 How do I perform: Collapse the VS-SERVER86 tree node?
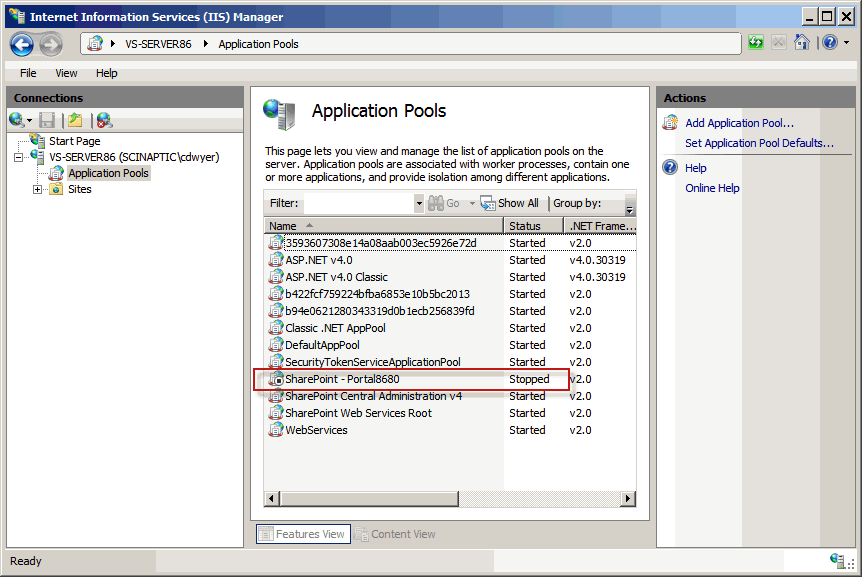(19, 158)
